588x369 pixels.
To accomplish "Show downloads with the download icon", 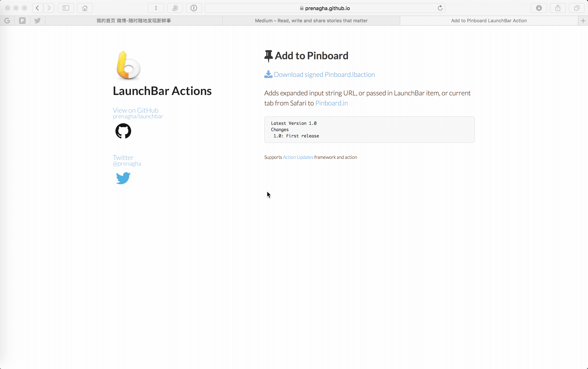I will coord(539,8).
